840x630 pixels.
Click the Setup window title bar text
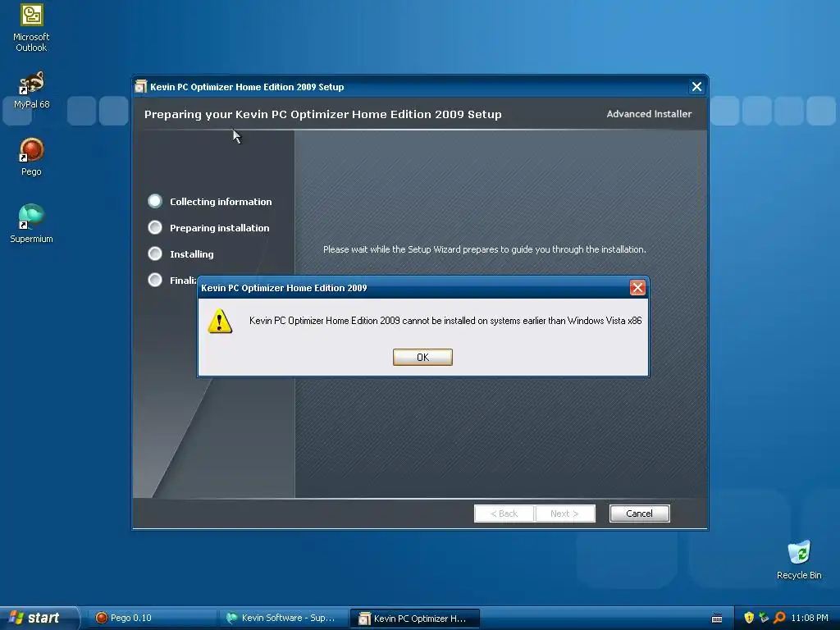click(247, 87)
